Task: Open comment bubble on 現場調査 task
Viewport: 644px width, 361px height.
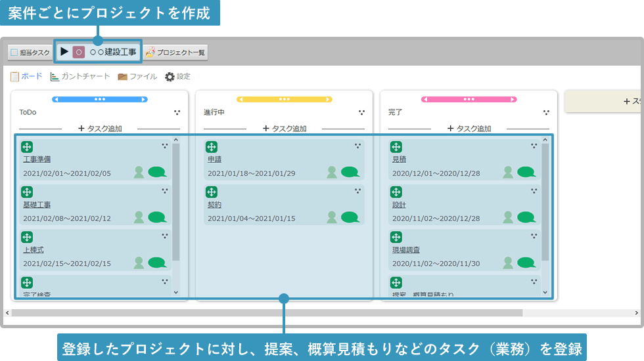Action: pyautogui.click(x=526, y=263)
